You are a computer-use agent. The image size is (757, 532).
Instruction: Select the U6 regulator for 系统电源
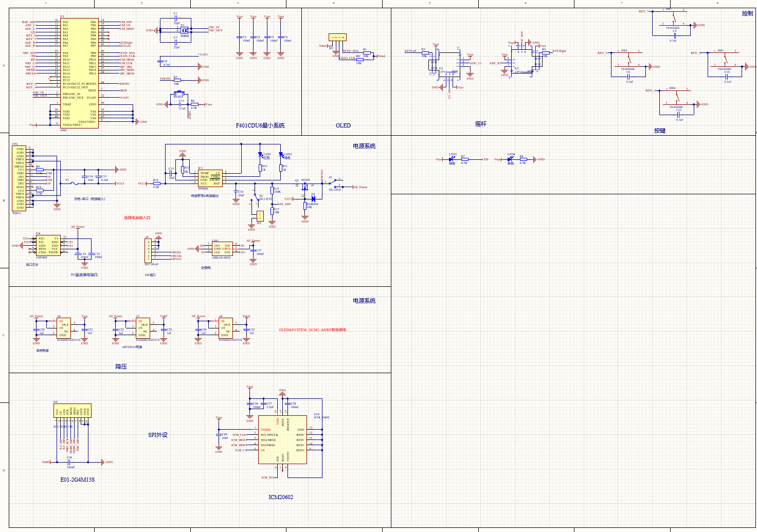click(x=65, y=328)
